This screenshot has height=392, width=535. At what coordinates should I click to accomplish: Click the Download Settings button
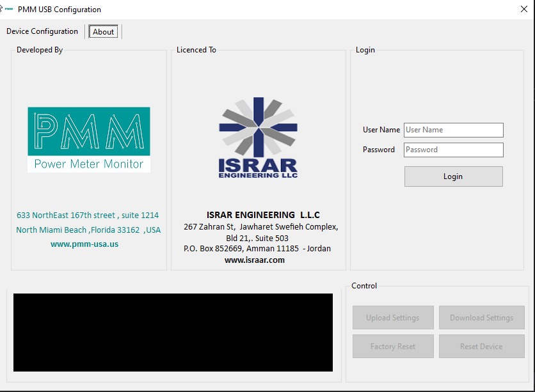tap(481, 317)
